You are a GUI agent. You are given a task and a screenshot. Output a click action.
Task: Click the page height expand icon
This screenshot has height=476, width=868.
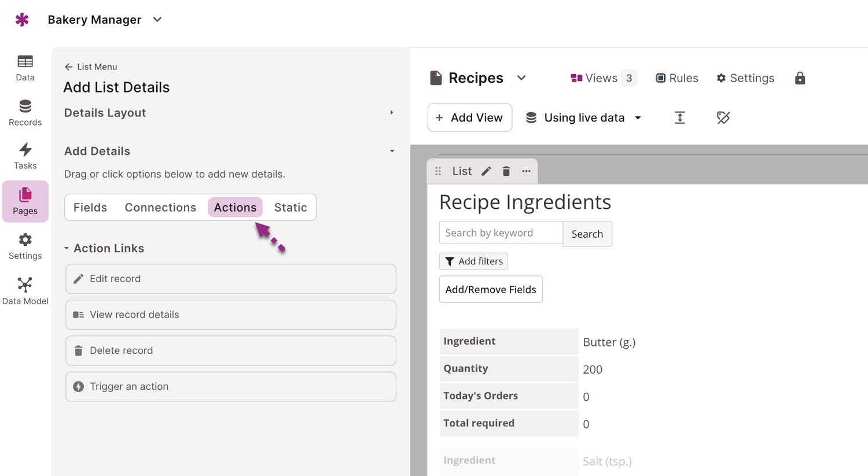[x=680, y=118]
